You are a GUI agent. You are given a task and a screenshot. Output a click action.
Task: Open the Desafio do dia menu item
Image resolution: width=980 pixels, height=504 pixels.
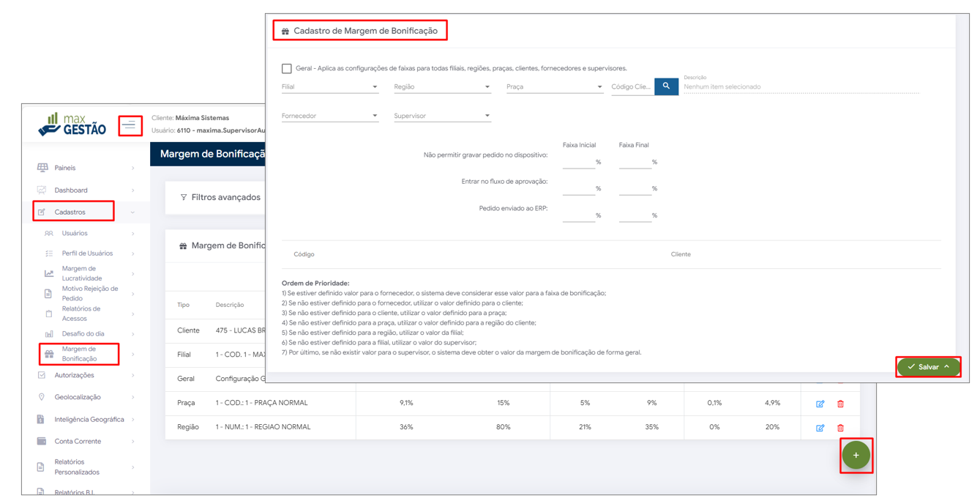click(x=83, y=334)
